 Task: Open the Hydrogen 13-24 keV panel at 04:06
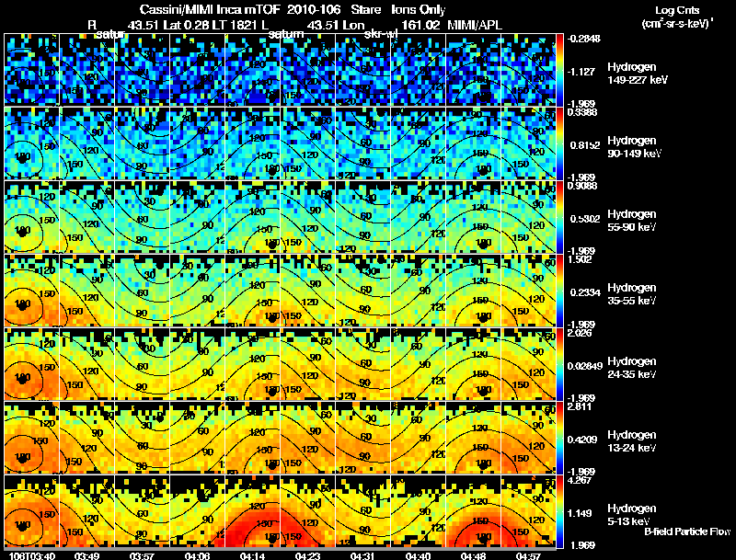click(x=197, y=438)
